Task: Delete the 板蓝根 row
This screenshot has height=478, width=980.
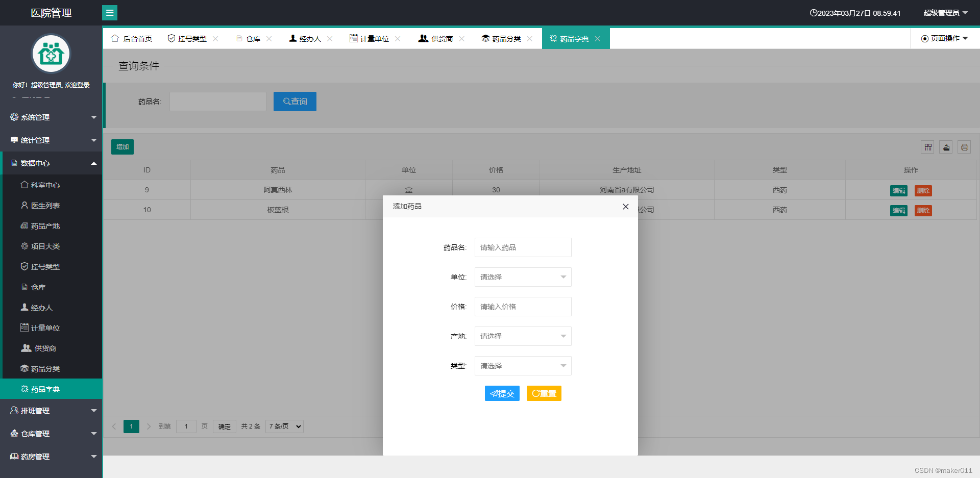Action: [923, 211]
